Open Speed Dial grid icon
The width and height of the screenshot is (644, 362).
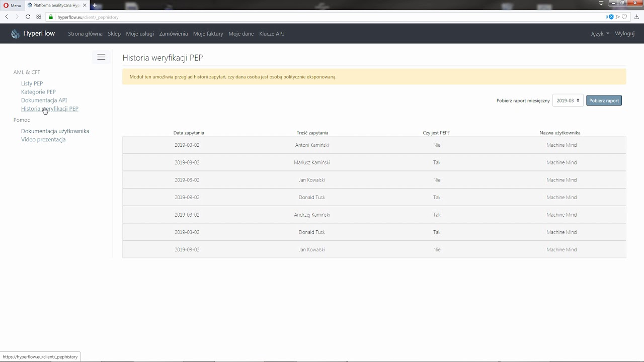[x=39, y=17]
